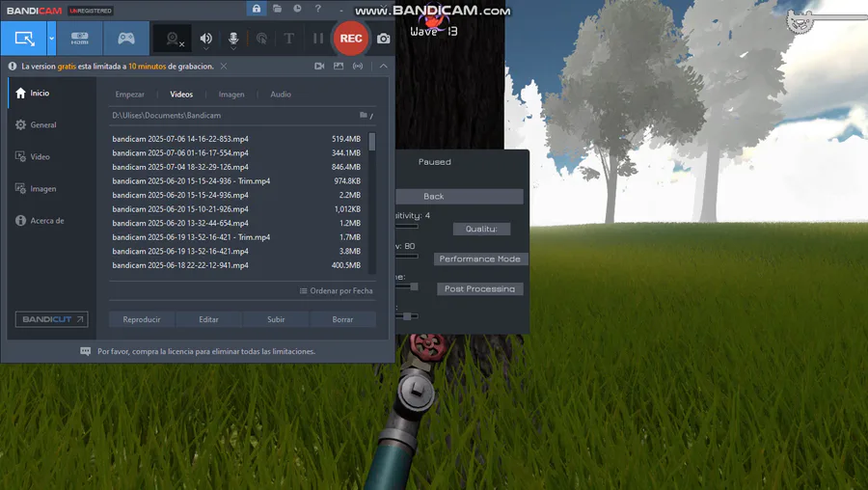Screen dimensions: 868x490
Task: Click the Editar button
Action: tap(208, 319)
